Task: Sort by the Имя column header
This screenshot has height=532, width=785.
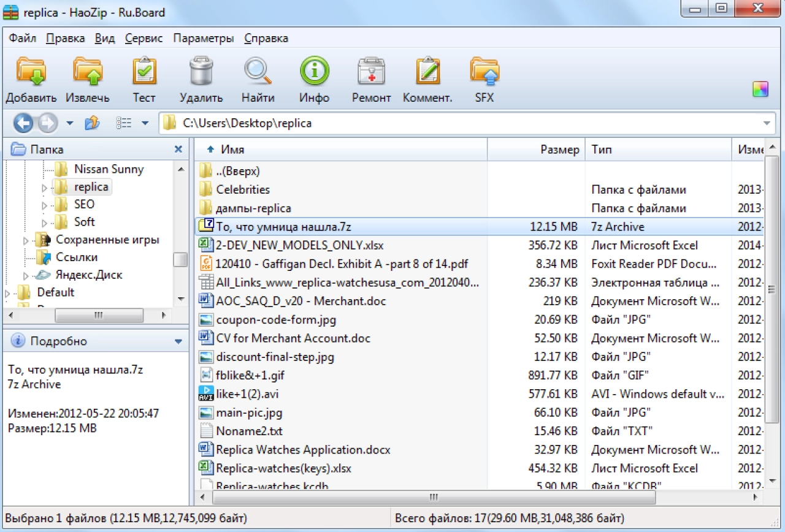Action: click(x=340, y=150)
